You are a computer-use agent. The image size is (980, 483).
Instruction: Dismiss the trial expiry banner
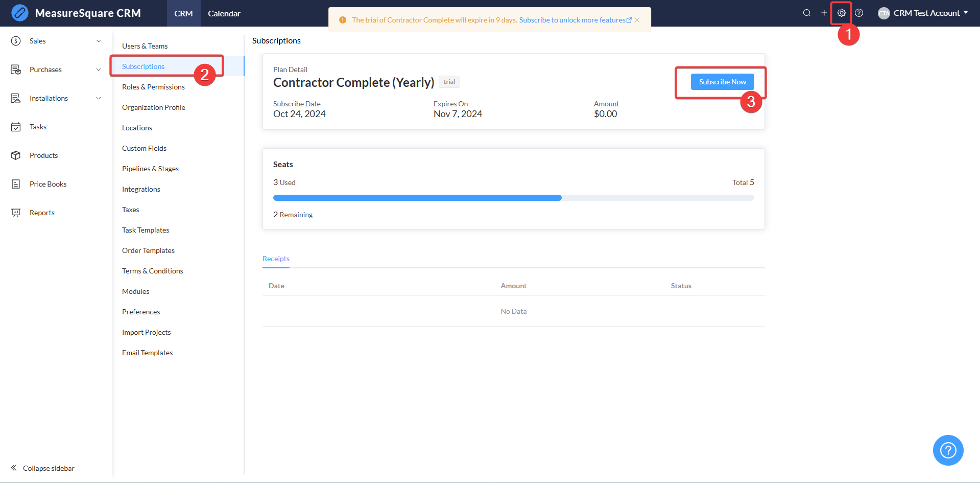tap(637, 20)
